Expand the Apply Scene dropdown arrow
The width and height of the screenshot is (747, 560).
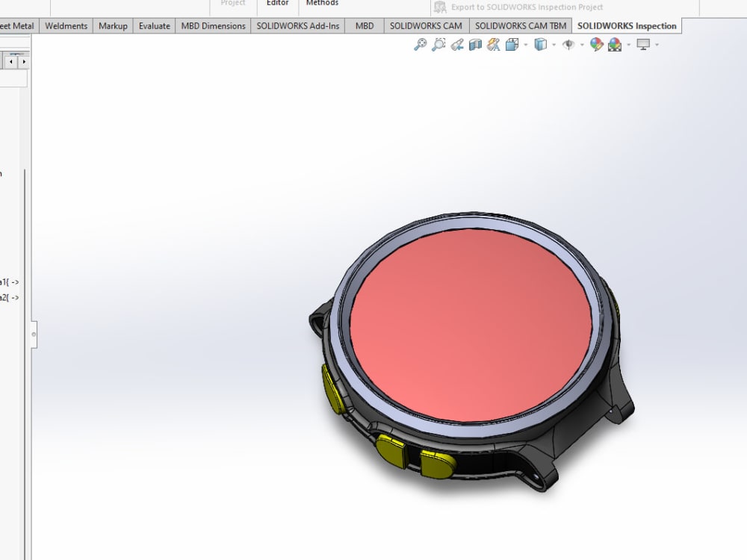tap(628, 45)
